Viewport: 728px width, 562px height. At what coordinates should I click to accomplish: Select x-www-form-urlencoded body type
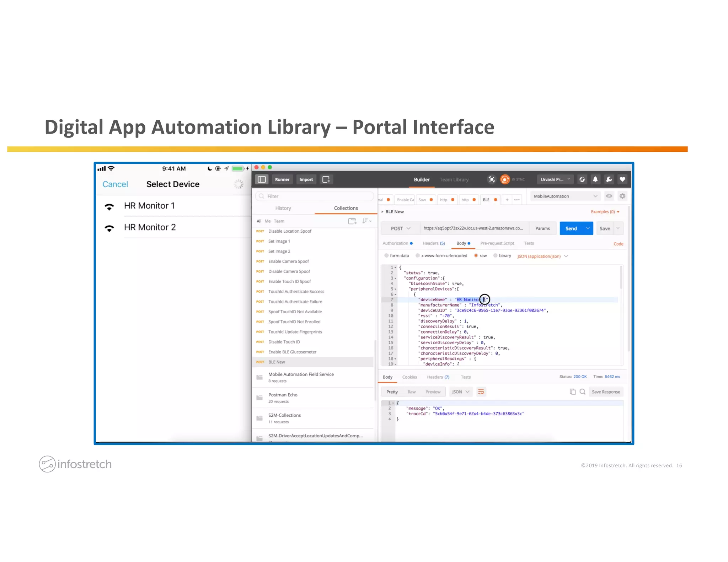[418, 255]
